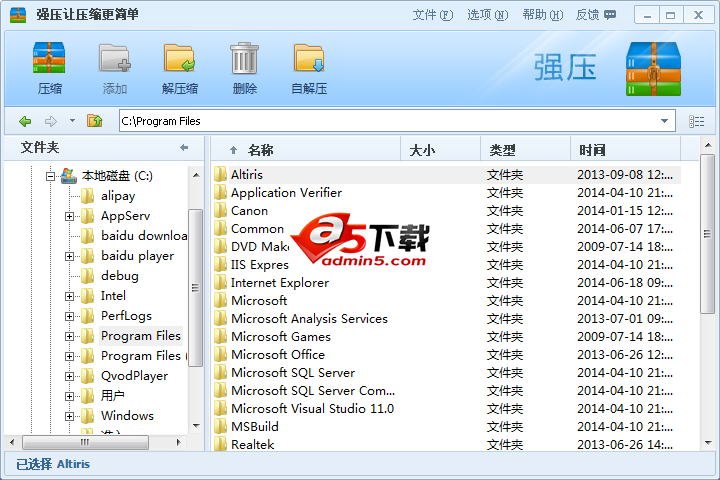
Task: Open the 选项(N) menu
Action: (x=488, y=15)
